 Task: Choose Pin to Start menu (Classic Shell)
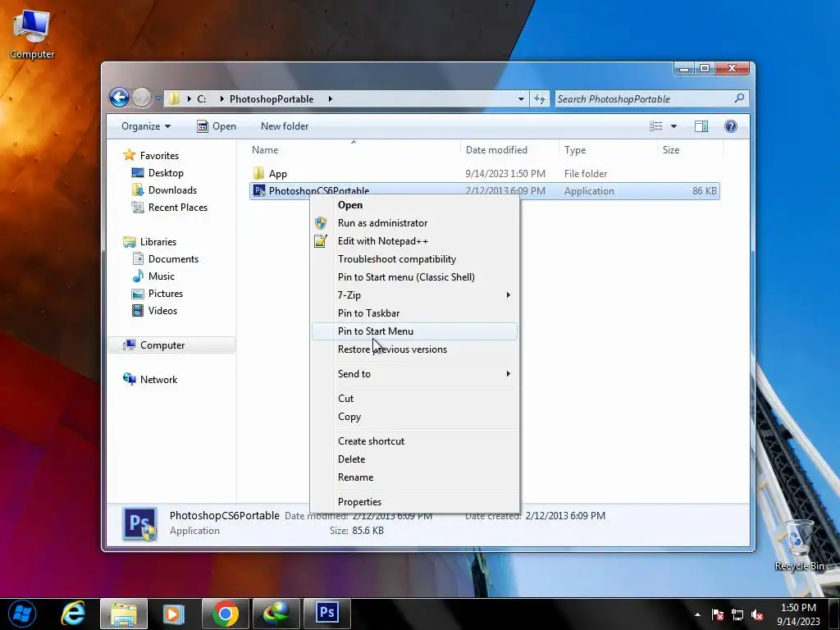(414, 277)
